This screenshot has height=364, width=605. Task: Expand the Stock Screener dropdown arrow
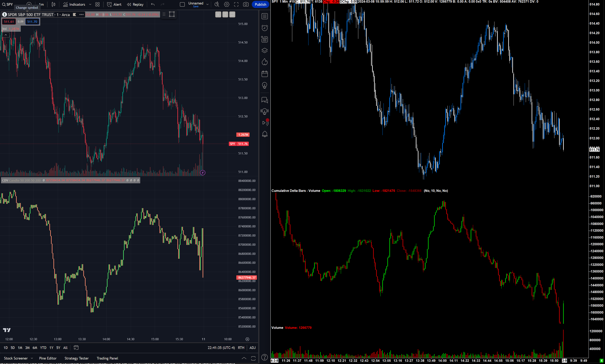pos(32,358)
